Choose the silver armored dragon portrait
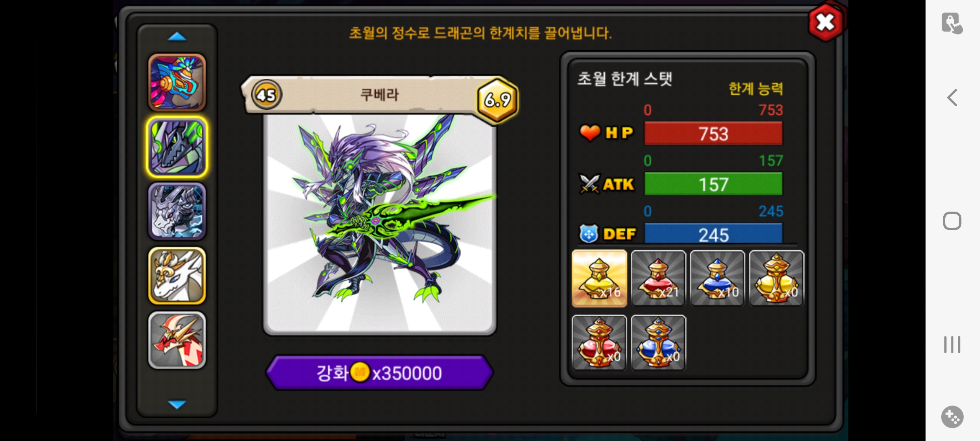The height and width of the screenshot is (441, 980). [x=177, y=211]
